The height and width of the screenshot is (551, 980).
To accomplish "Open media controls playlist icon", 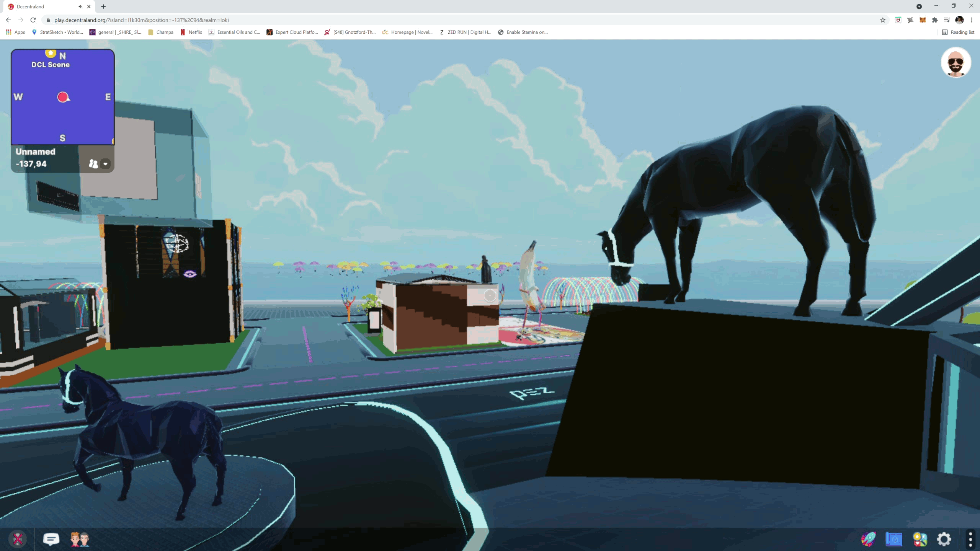I will (x=947, y=20).
